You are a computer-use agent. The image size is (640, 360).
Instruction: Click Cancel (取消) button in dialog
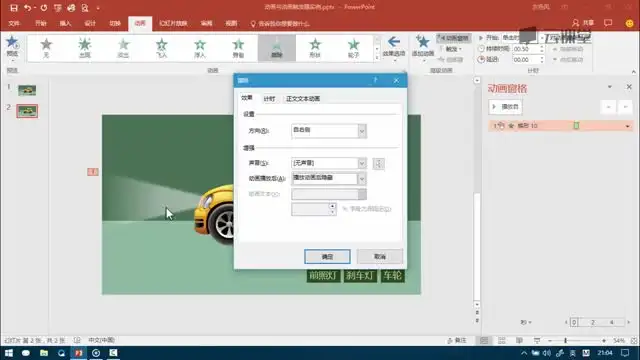(x=380, y=256)
